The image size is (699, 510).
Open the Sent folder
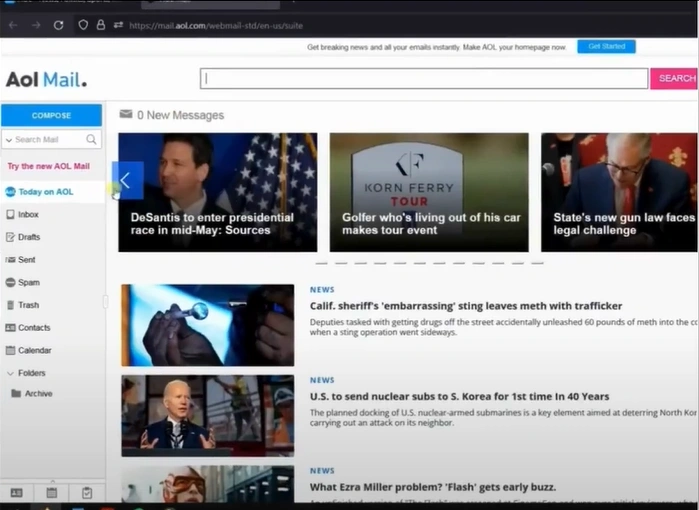26,260
